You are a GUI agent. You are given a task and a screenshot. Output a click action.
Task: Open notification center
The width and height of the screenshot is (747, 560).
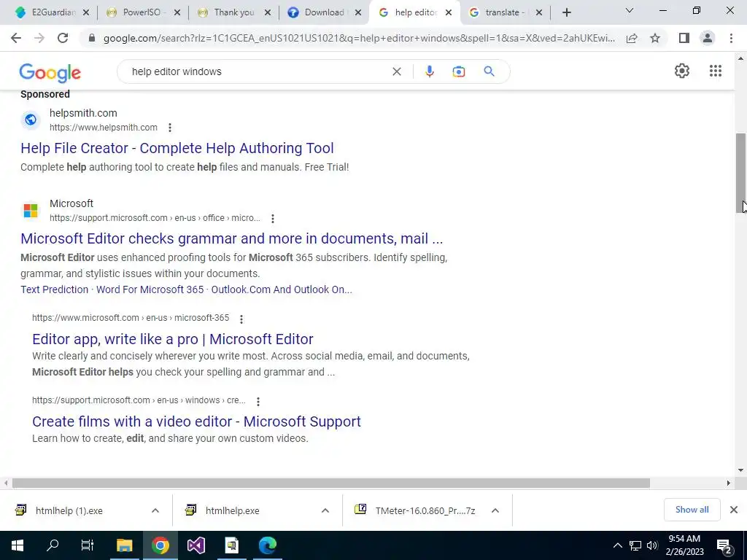[724, 547]
